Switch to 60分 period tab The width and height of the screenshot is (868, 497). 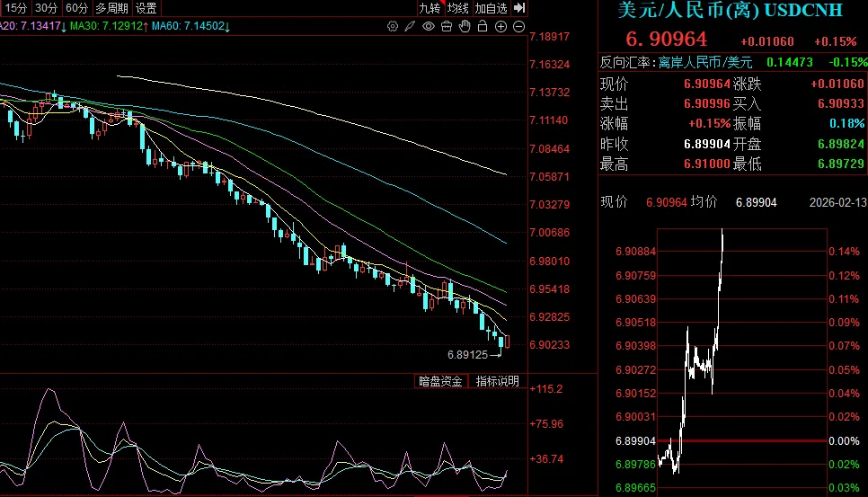pyautogui.click(x=76, y=8)
